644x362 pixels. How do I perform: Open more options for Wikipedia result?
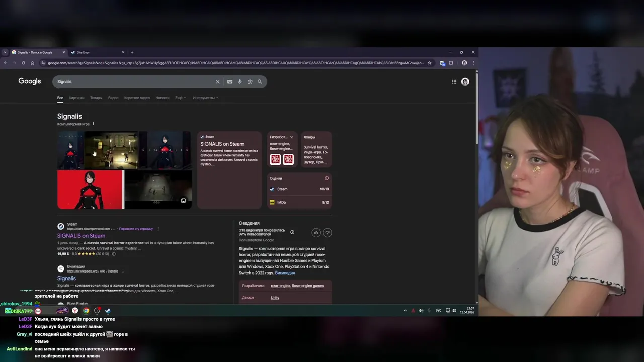coord(123,271)
